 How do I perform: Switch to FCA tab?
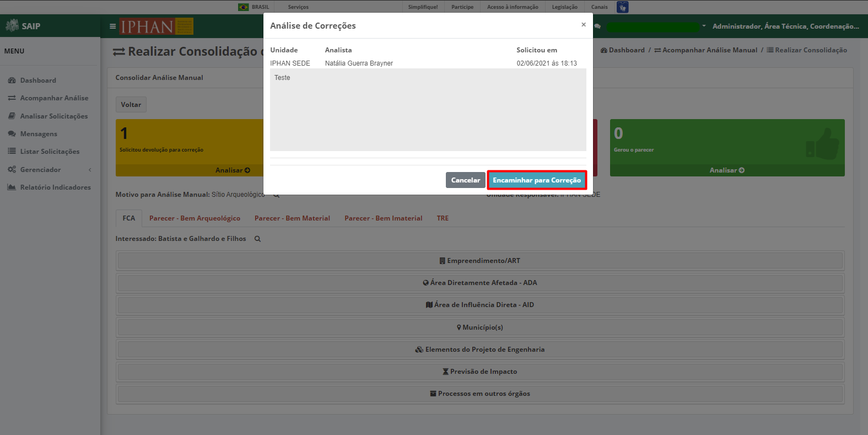(x=129, y=218)
